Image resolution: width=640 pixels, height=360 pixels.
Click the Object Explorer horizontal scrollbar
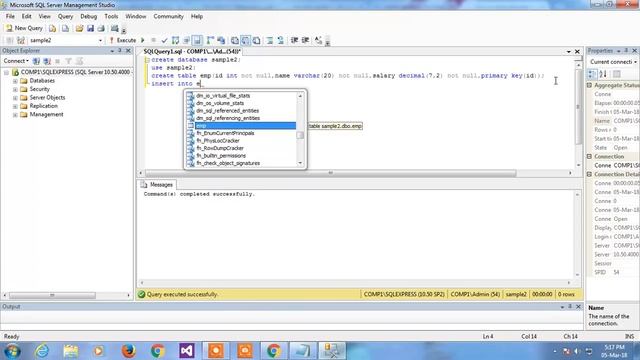52,295
